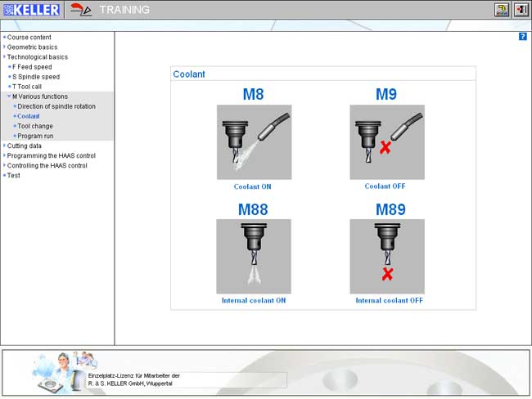Image resolution: width=532 pixels, height=399 pixels.
Task: Click the 'Coolant' panel title
Action: pos(189,74)
